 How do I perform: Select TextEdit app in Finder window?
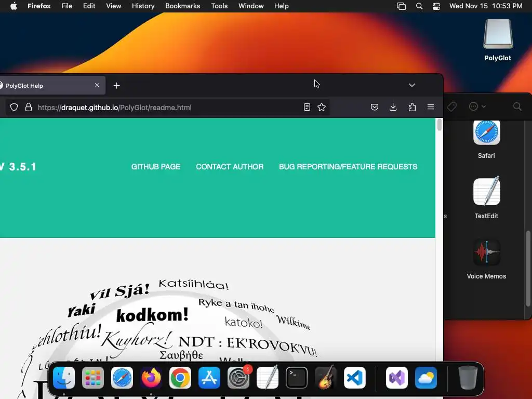486,197
